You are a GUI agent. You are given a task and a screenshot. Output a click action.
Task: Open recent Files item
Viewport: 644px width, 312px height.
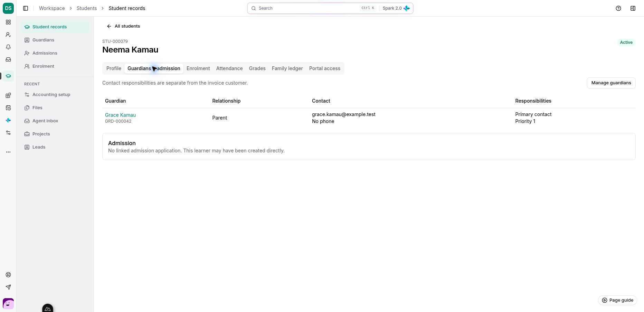click(x=55, y=108)
